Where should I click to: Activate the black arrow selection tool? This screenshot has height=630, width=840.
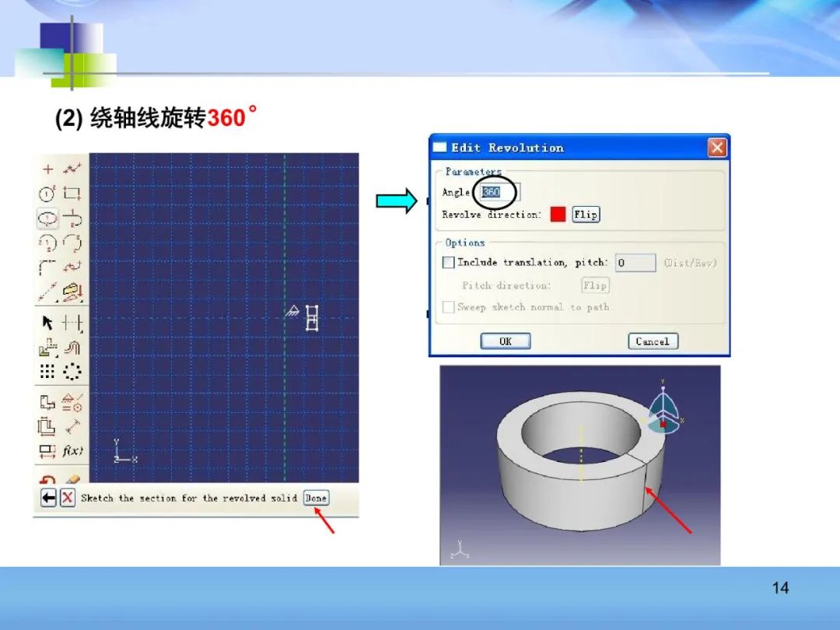47,323
